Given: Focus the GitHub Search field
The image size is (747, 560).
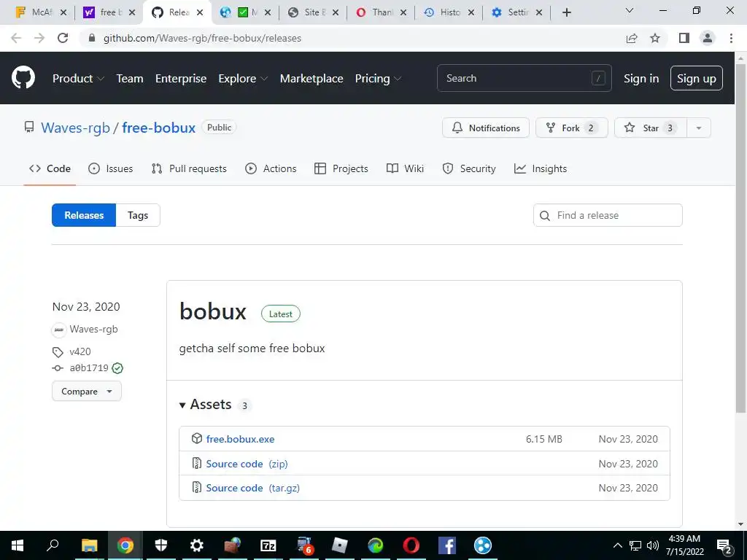Looking at the screenshot, I should pos(524,78).
